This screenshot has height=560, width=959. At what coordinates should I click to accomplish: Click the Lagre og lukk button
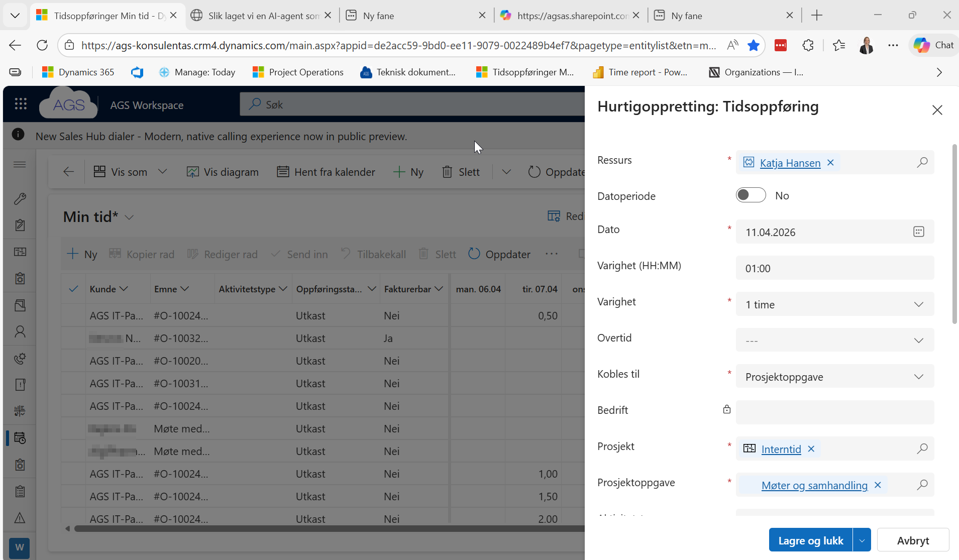click(810, 540)
